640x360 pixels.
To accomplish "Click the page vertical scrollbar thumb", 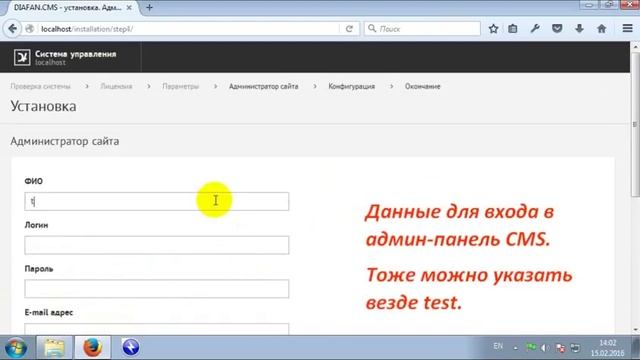I will (x=635, y=124).
